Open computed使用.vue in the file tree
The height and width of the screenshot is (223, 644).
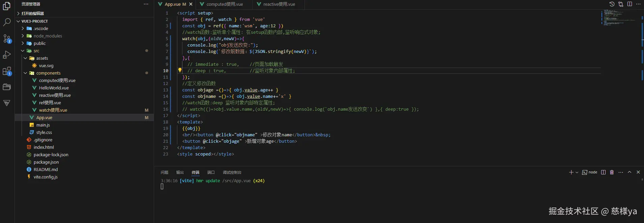pyautogui.click(x=84, y=81)
